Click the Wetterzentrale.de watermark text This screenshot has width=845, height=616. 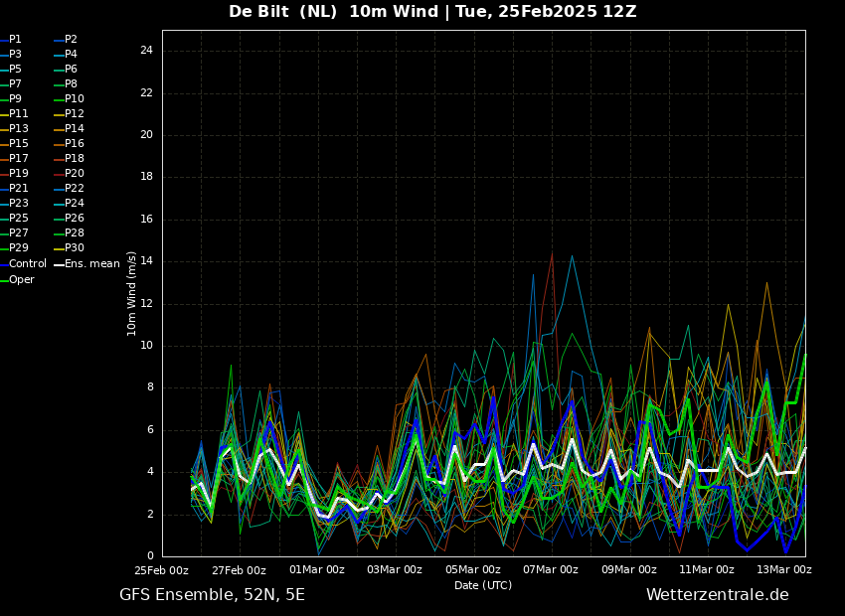click(x=718, y=595)
